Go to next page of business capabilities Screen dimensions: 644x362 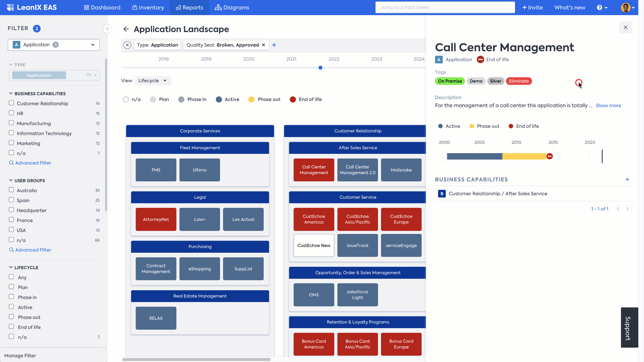628,209
